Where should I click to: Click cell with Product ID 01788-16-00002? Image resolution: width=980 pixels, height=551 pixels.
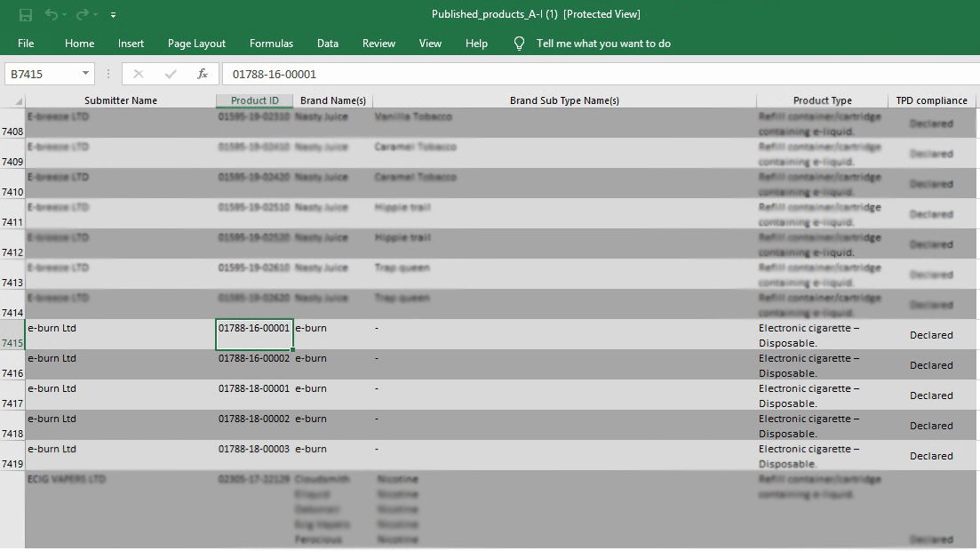[254, 365]
